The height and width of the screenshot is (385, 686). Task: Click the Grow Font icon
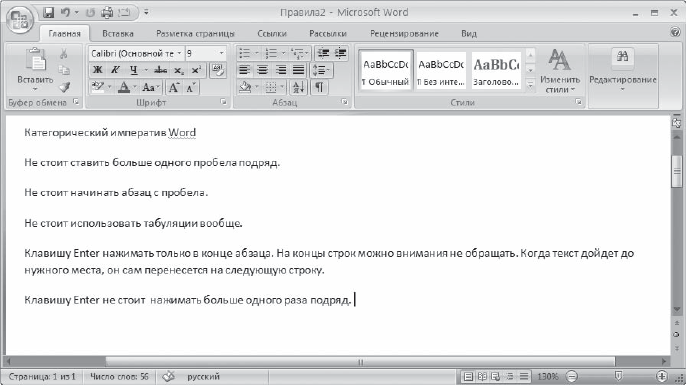(174, 88)
